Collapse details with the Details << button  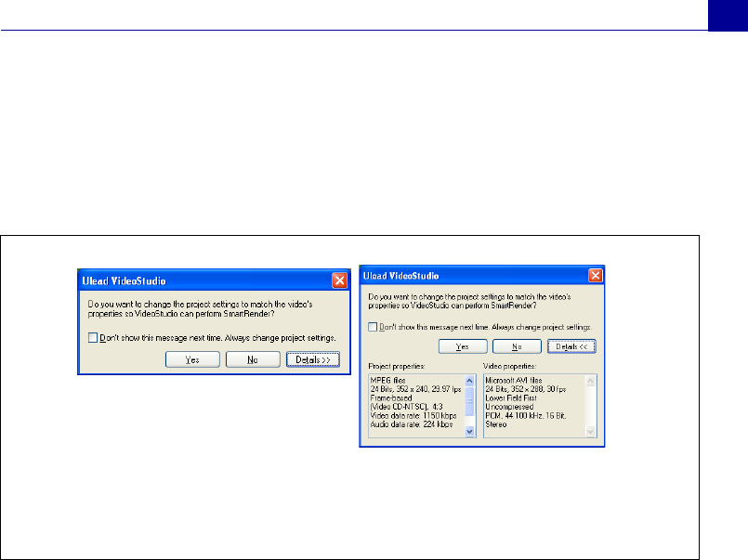coord(571,346)
